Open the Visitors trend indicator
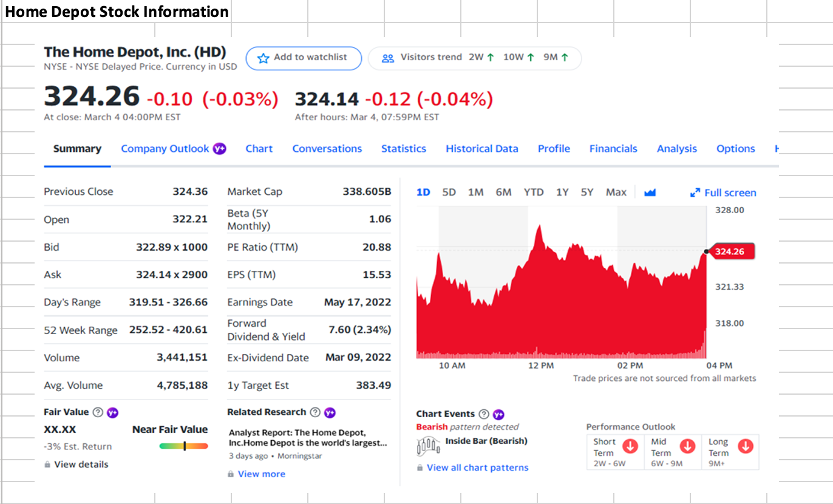 point(475,58)
